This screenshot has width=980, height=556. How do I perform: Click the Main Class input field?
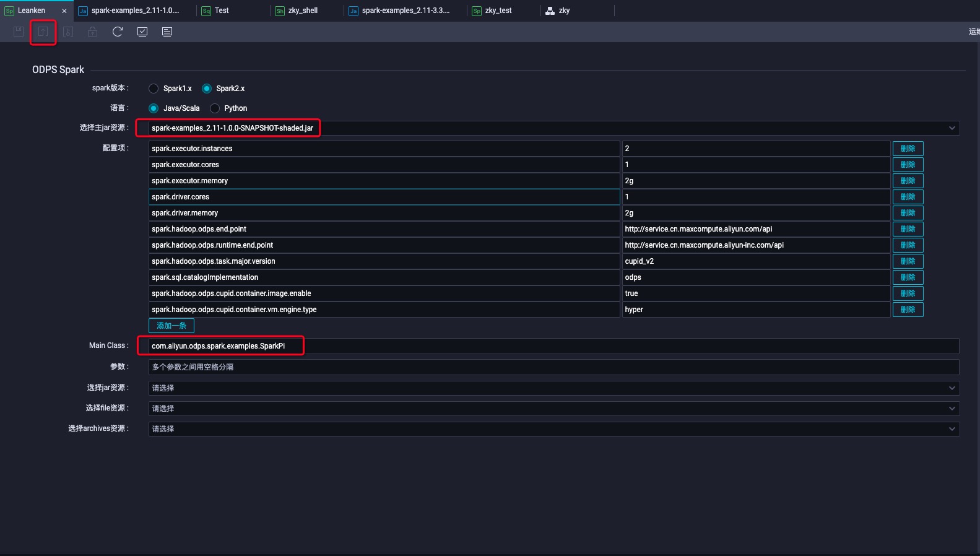pyautogui.click(x=554, y=346)
